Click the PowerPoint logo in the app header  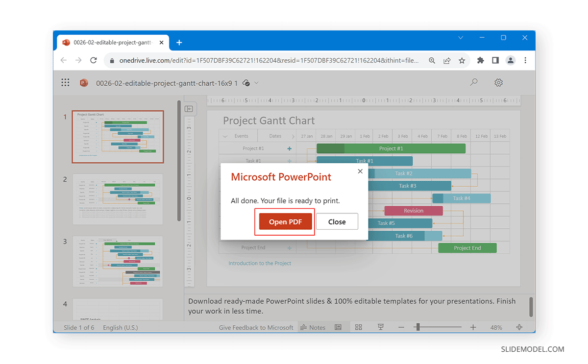83,83
